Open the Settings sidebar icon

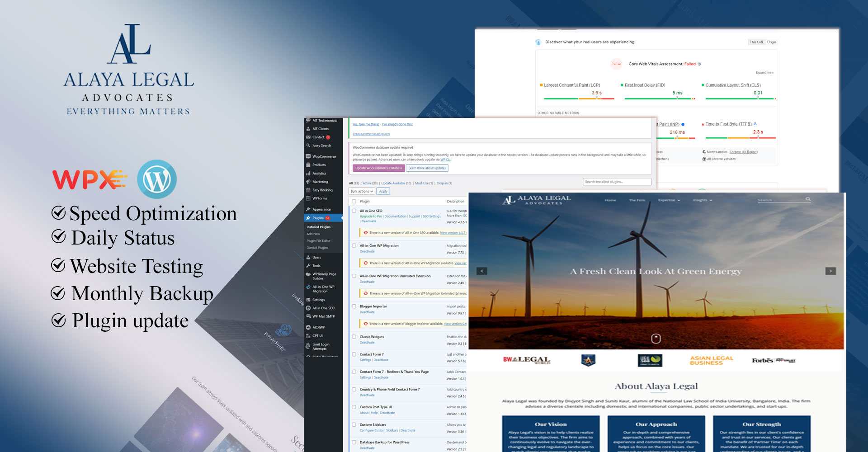[x=308, y=300]
